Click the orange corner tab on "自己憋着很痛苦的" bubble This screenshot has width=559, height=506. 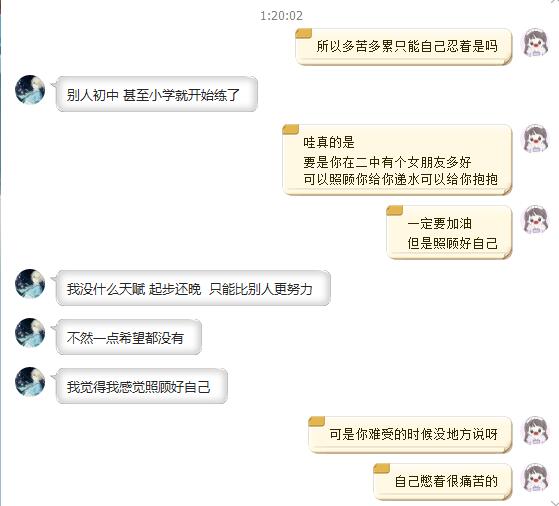coord(381,468)
